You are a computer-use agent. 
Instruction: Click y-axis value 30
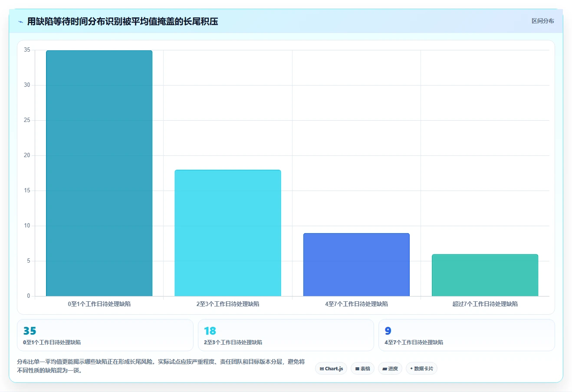coord(27,85)
